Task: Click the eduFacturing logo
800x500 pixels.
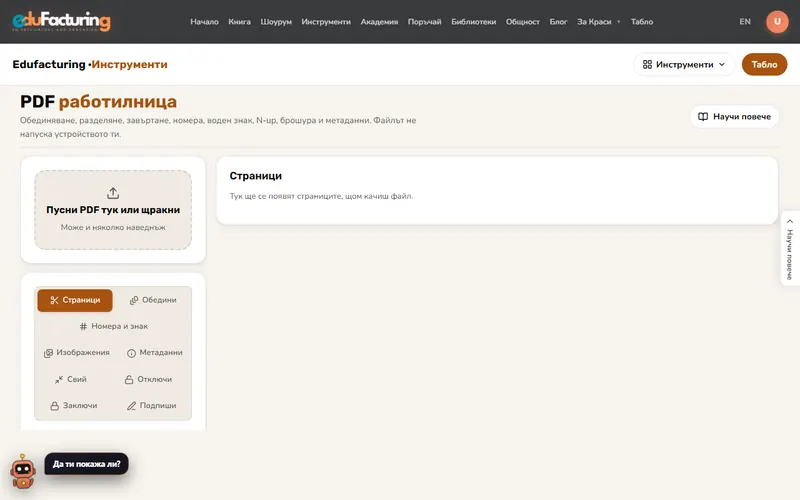Action: coord(61,21)
